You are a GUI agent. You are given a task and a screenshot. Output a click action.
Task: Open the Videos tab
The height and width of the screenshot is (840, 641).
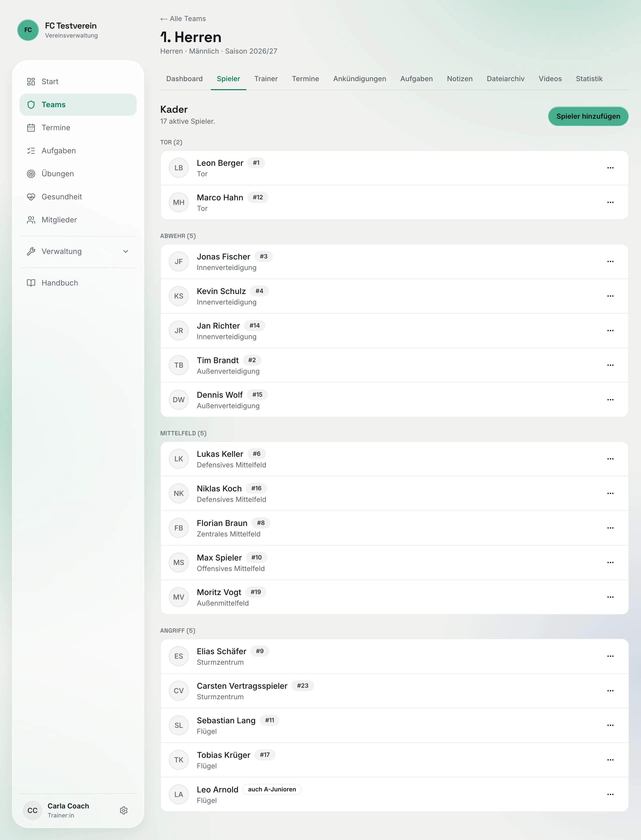pos(550,79)
